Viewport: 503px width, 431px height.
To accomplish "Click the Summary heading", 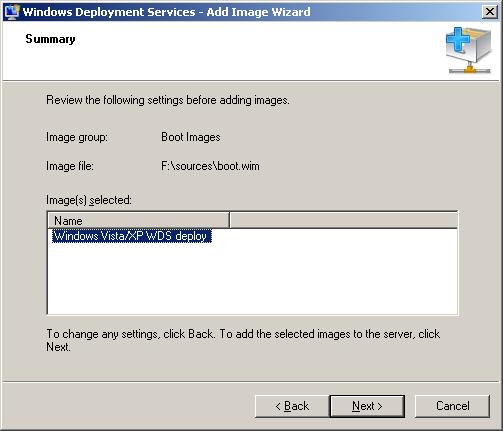I will (x=50, y=39).
